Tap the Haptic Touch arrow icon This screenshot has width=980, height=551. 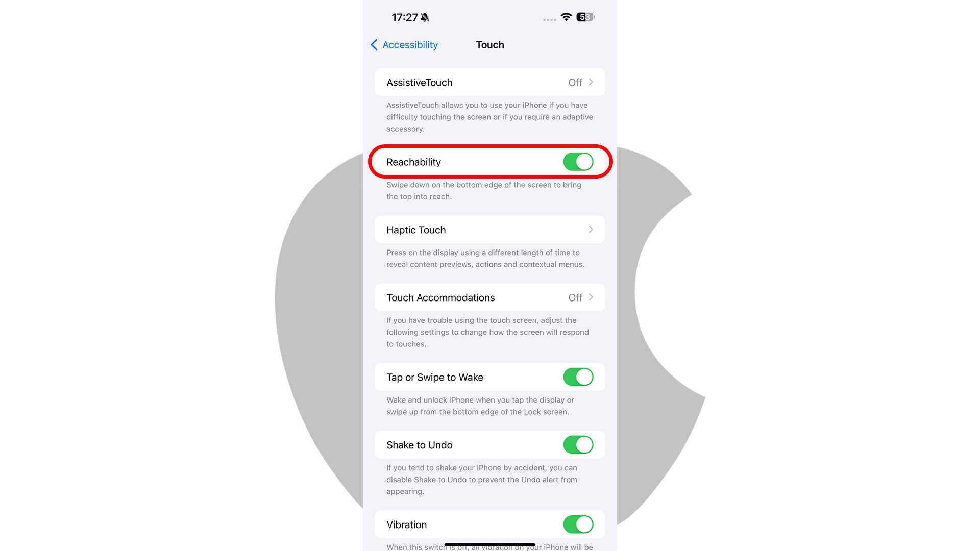pos(591,230)
